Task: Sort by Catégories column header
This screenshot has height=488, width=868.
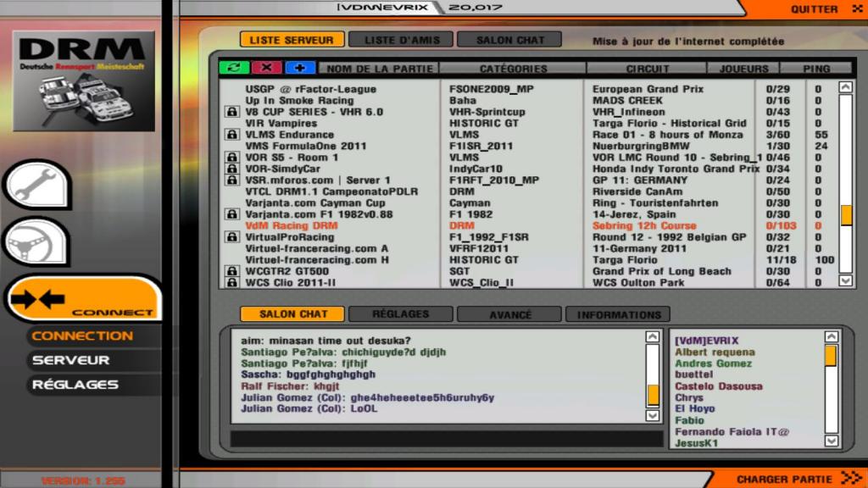Action: 513,69
